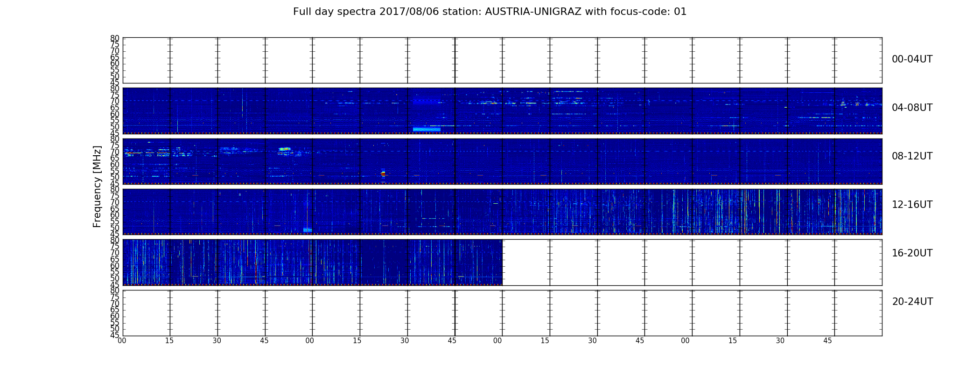Select the '12-16UT' panel label

912,205
